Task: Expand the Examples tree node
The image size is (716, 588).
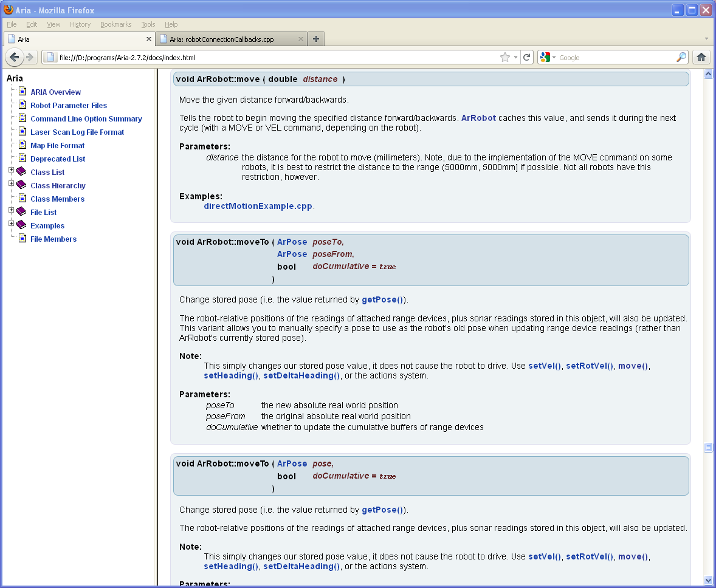Action: pos(11,224)
